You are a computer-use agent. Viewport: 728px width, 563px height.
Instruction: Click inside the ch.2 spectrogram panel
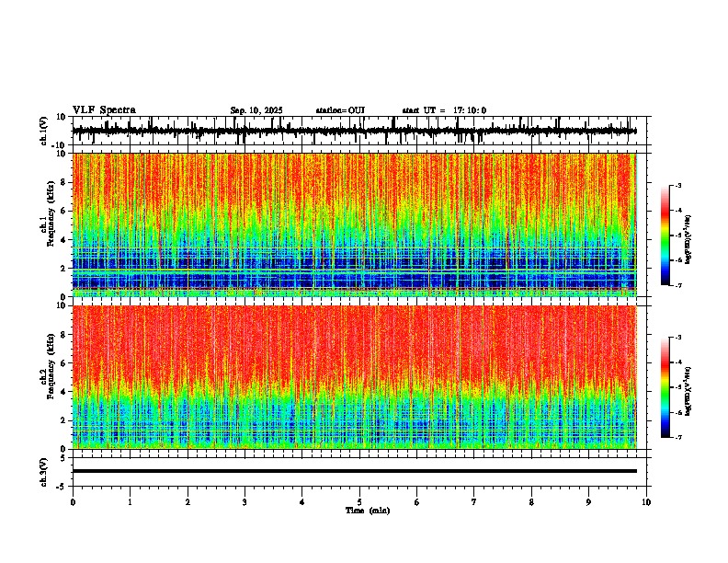(x=354, y=377)
